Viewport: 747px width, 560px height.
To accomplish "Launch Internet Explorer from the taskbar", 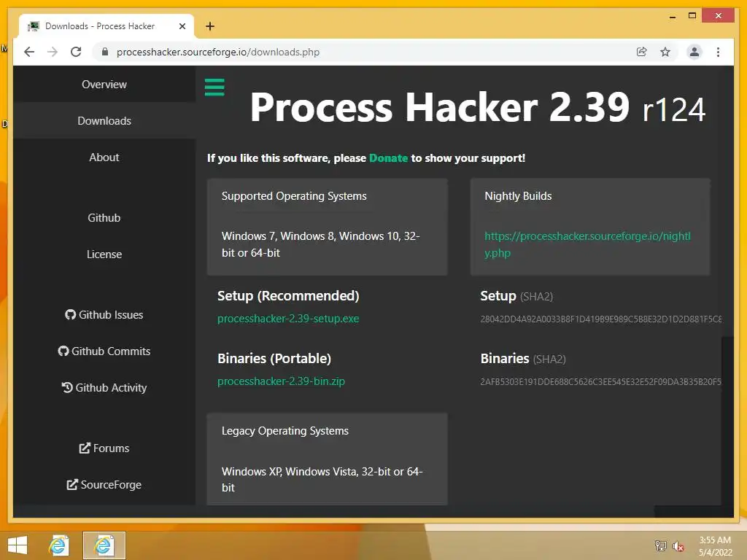I will pos(58,545).
